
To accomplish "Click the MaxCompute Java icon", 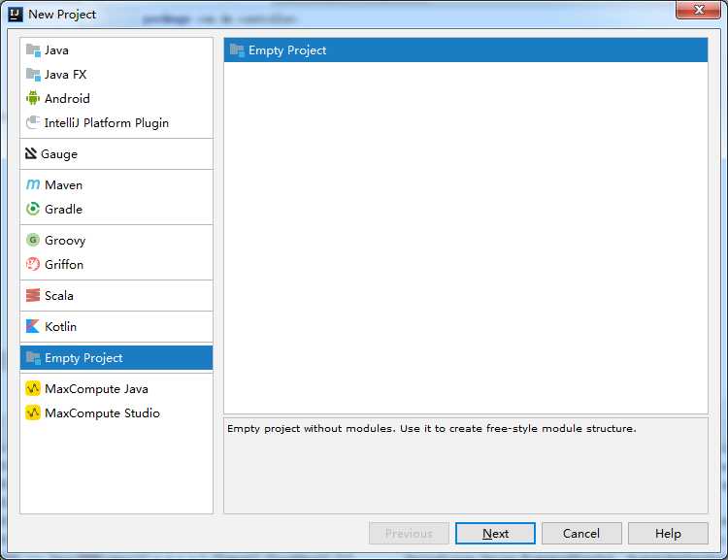I will coord(33,388).
